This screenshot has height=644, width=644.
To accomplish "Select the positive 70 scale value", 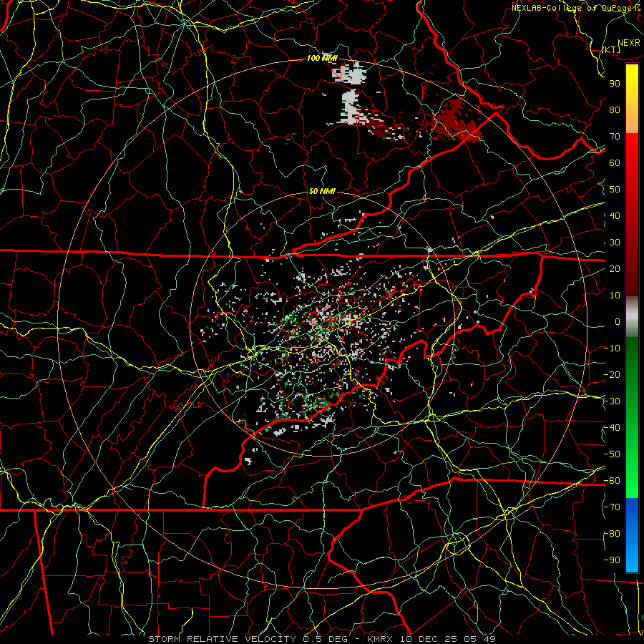I will pos(615,137).
